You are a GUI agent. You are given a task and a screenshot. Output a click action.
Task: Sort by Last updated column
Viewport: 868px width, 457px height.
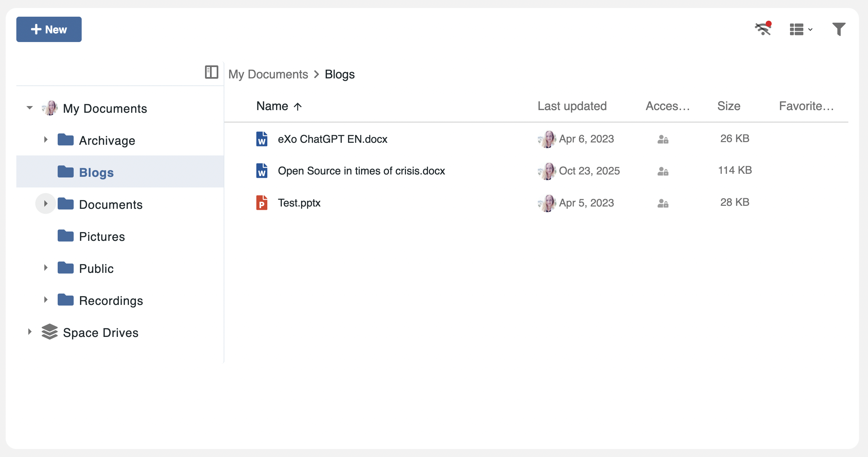pos(572,106)
